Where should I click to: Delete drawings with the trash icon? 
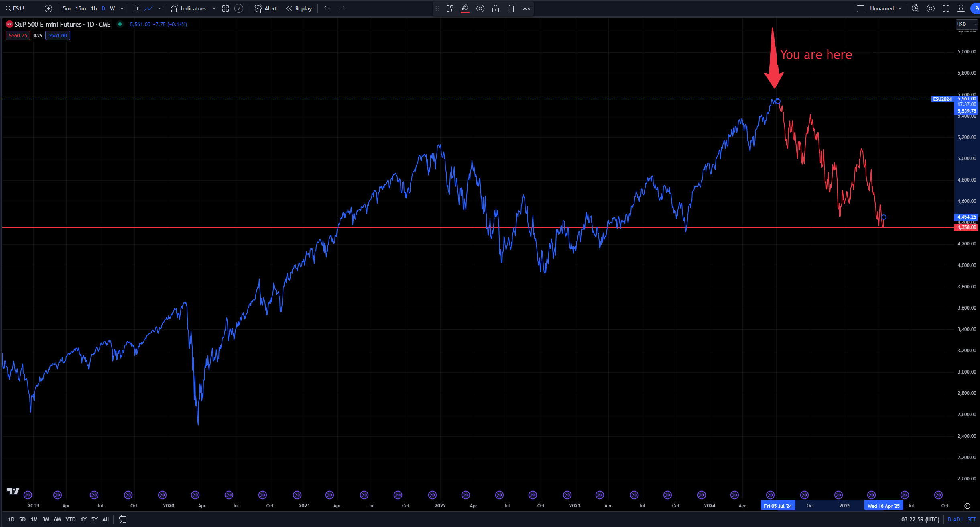(510, 8)
